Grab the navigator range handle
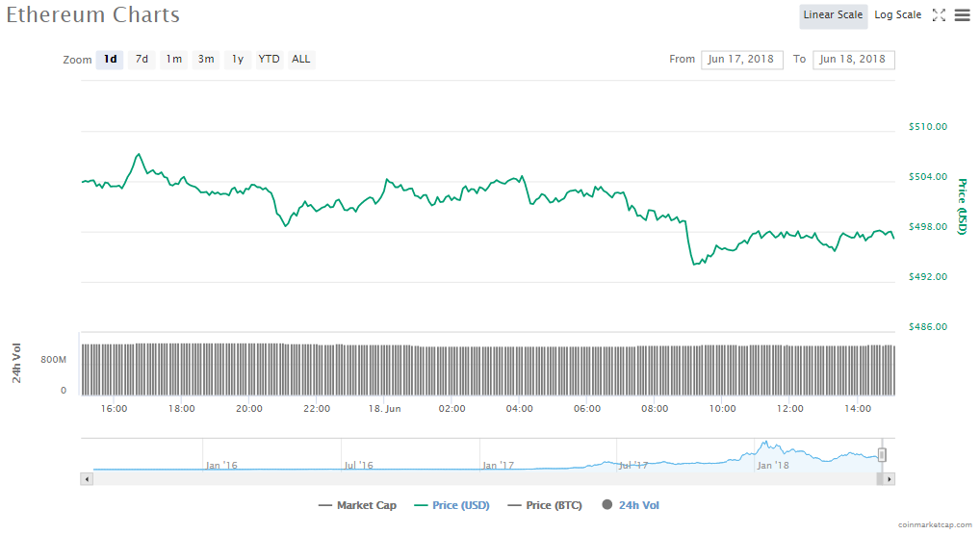This screenshot has height=535, width=980. pos(881,455)
